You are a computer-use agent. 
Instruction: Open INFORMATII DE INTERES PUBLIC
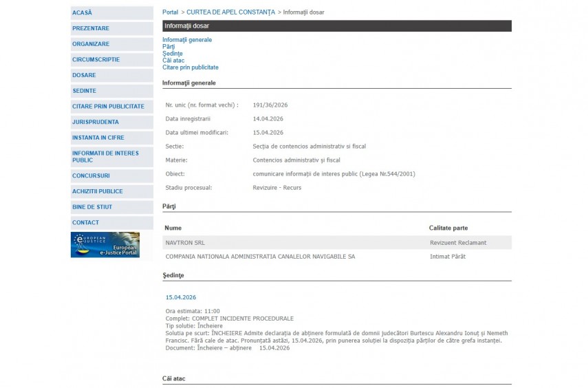pyautogui.click(x=105, y=157)
